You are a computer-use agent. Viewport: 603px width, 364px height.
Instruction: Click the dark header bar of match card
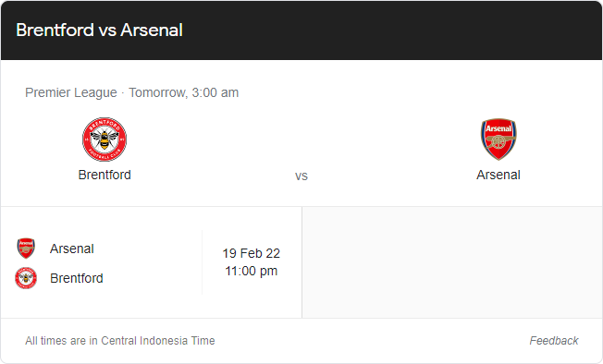click(301, 30)
